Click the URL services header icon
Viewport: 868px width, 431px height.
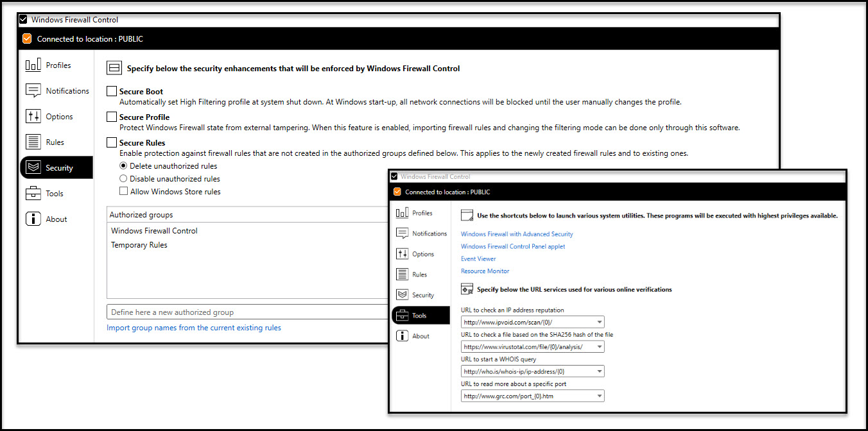[467, 289]
